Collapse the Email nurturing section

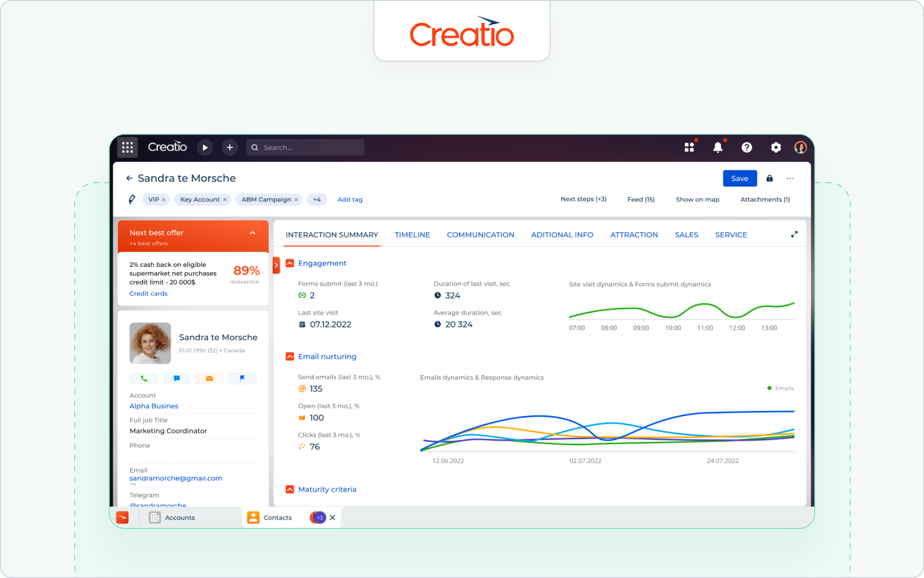pos(290,356)
